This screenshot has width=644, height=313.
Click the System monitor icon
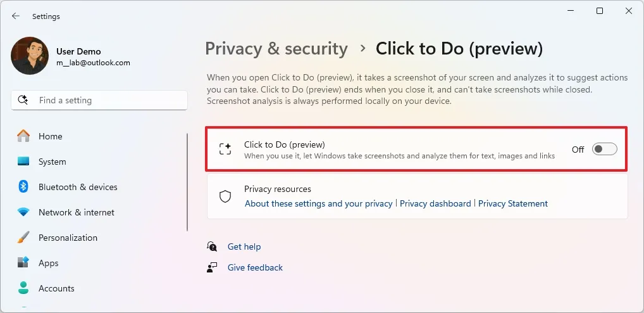[23, 162]
